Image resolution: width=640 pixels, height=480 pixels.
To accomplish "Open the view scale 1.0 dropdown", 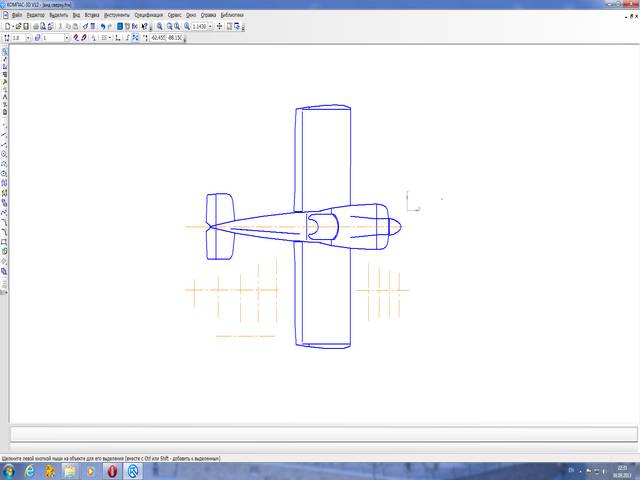I will 27,38.
